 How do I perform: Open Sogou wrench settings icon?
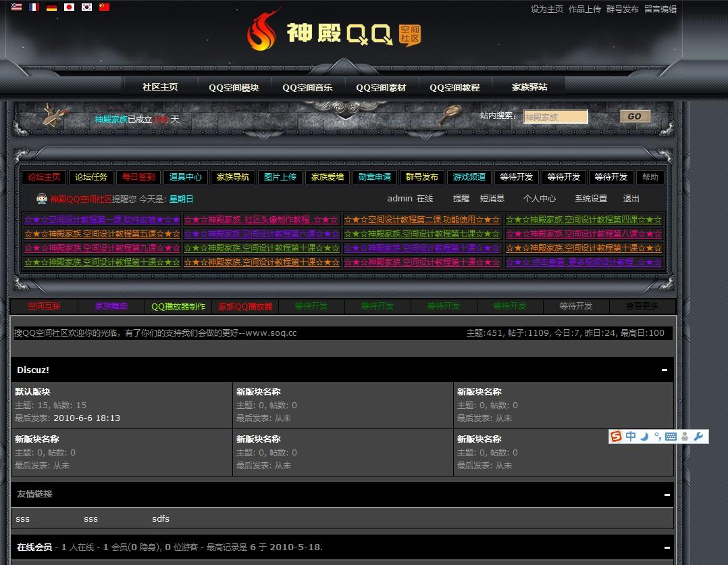click(699, 437)
